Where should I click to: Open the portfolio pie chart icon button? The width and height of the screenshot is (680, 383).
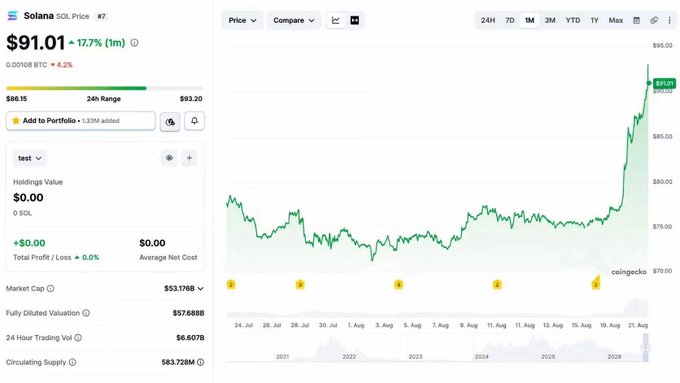point(170,121)
